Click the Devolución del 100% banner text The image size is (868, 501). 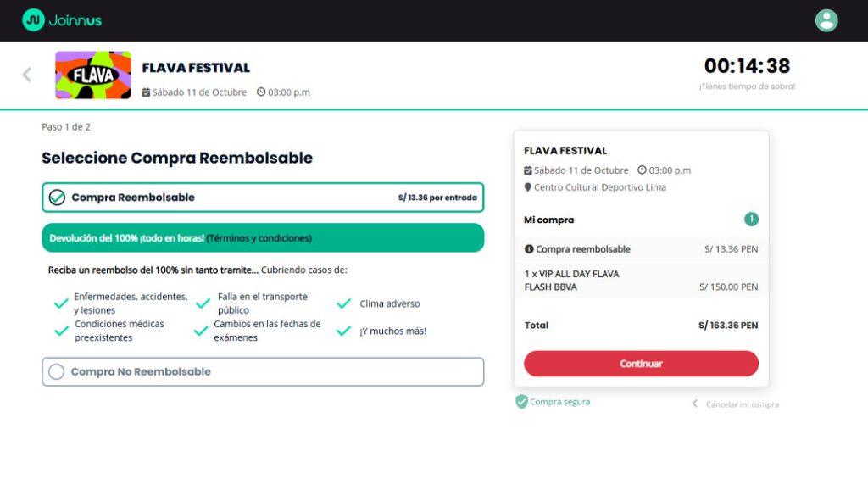127,238
